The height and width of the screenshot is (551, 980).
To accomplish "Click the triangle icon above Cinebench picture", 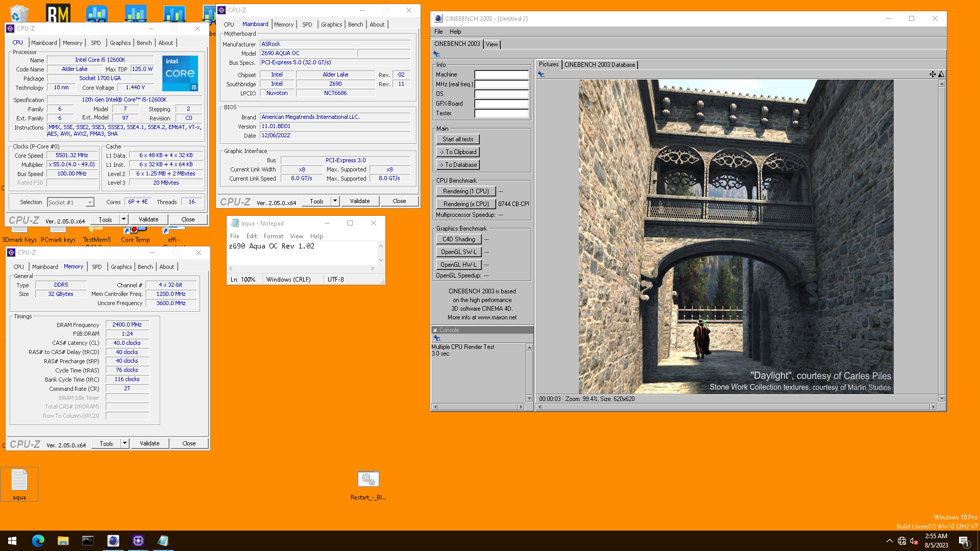I will coord(941,74).
